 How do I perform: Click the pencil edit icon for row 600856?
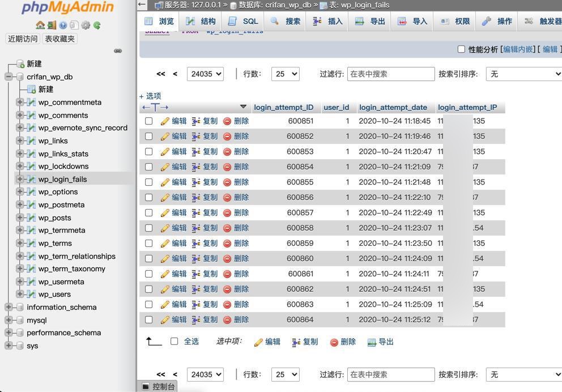165,198
